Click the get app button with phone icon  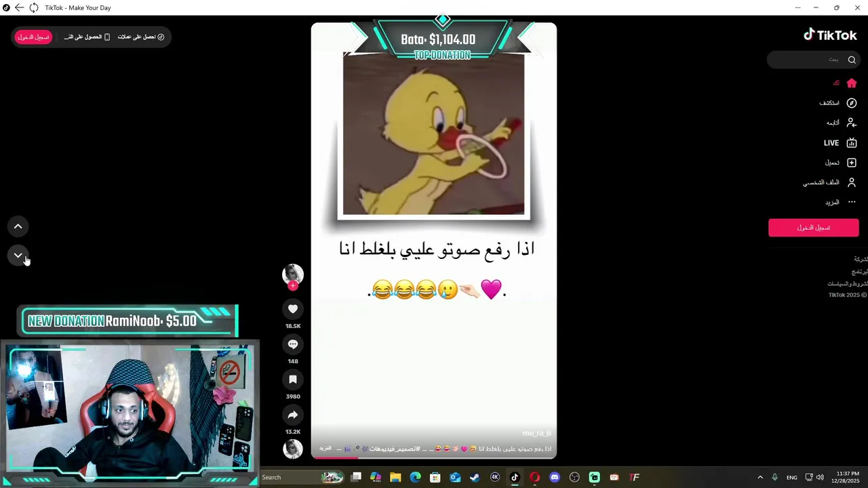(x=87, y=37)
